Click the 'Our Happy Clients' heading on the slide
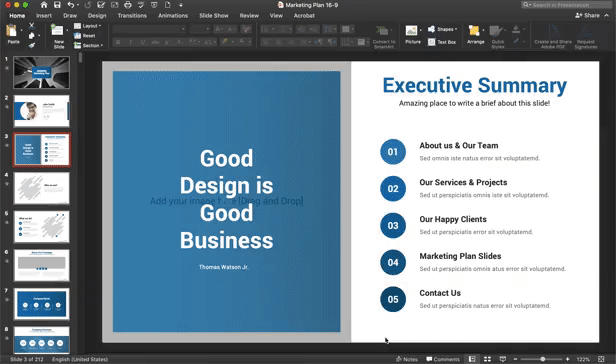This screenshot has width=616, height=364. click(453, 219)
